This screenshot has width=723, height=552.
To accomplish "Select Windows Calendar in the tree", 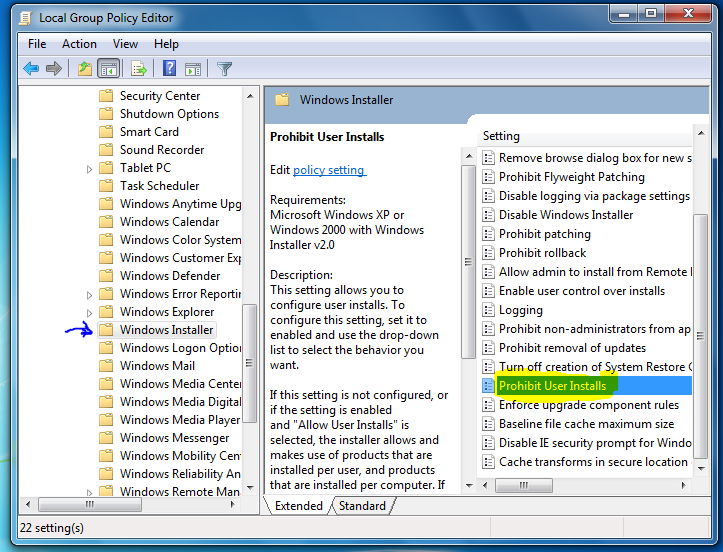I will click(x=169, y=222).
